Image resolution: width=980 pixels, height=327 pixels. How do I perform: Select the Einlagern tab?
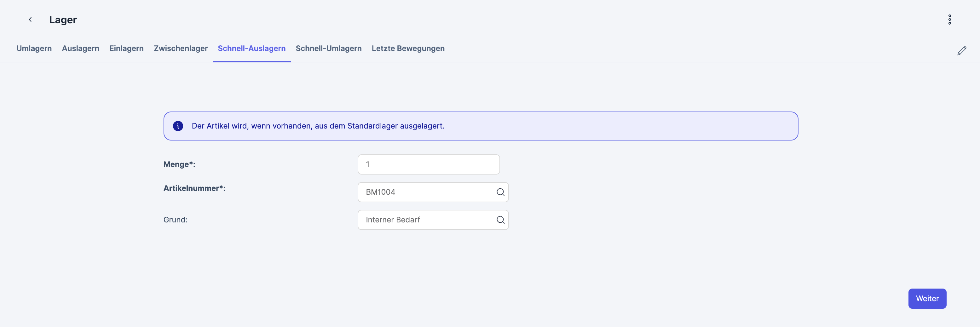tap(126, 49)
